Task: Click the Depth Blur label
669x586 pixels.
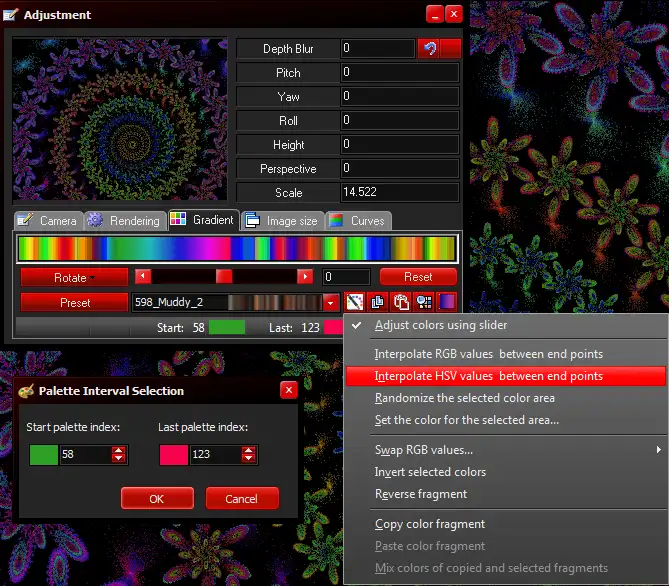Action: pos(288,49)
